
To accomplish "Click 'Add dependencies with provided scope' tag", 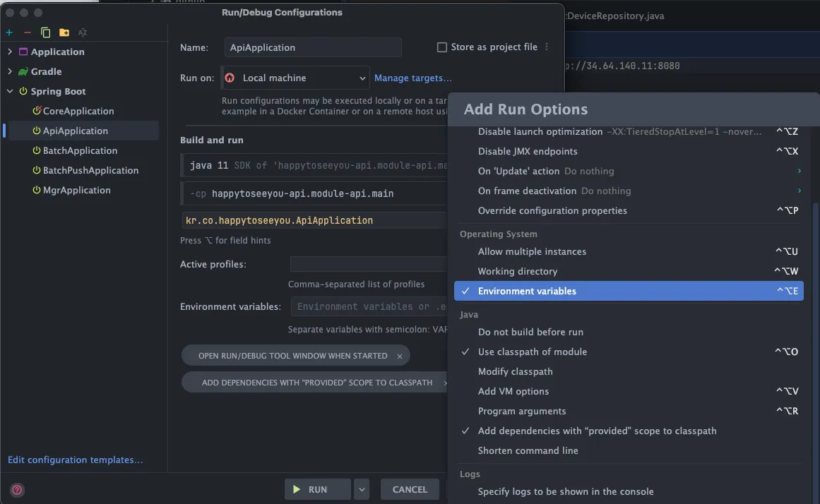I will click(x=316, y=383).
